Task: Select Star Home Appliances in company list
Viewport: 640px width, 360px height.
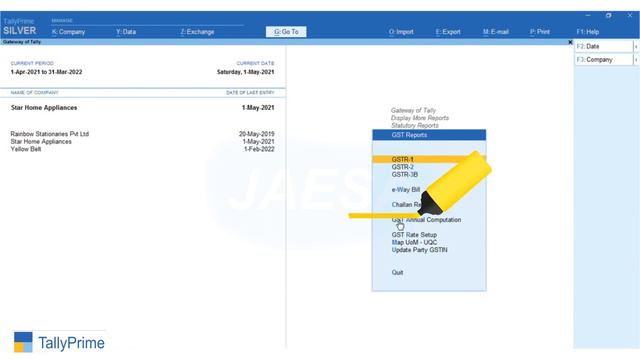Action: (41, 142)
